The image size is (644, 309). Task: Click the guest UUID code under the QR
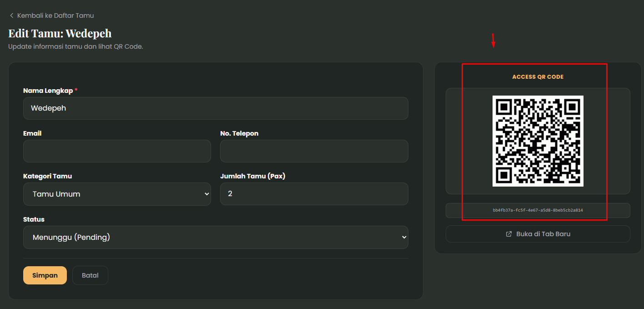click(x=538, y=210)
